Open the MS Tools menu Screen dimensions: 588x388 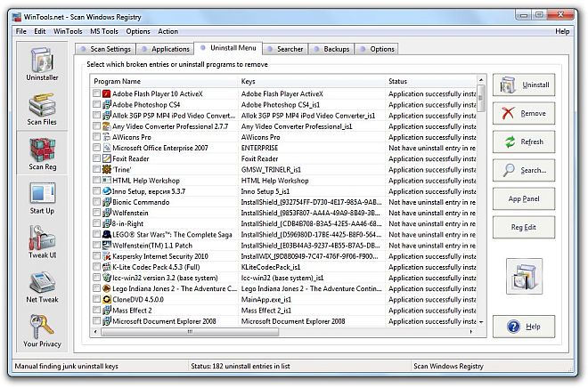pyautogui.click(x=104, y=31)
